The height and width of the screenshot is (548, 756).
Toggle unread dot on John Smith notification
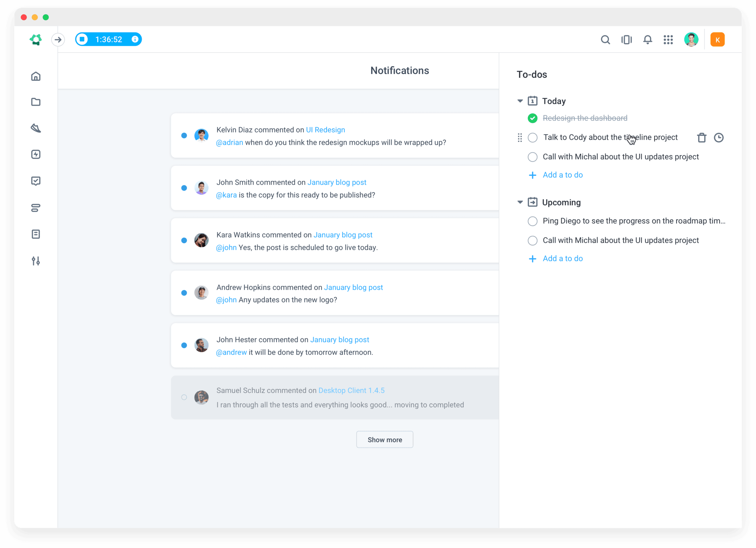point(184,188)
